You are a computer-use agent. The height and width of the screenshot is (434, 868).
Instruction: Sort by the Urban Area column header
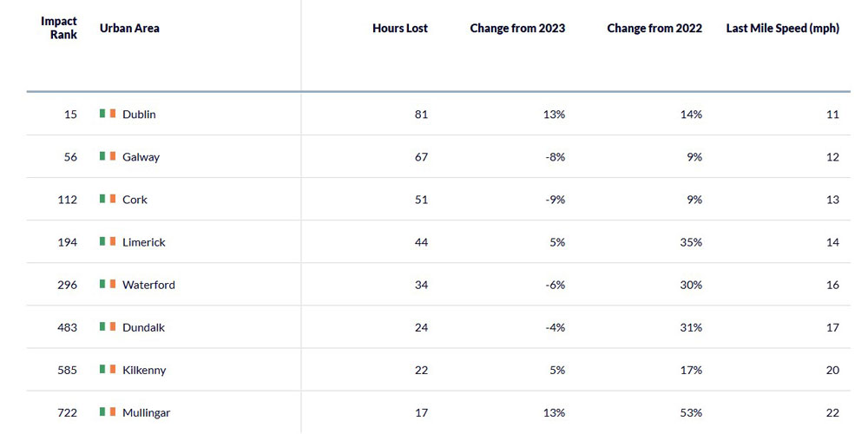pyautogui.click(x=129, y=28)
